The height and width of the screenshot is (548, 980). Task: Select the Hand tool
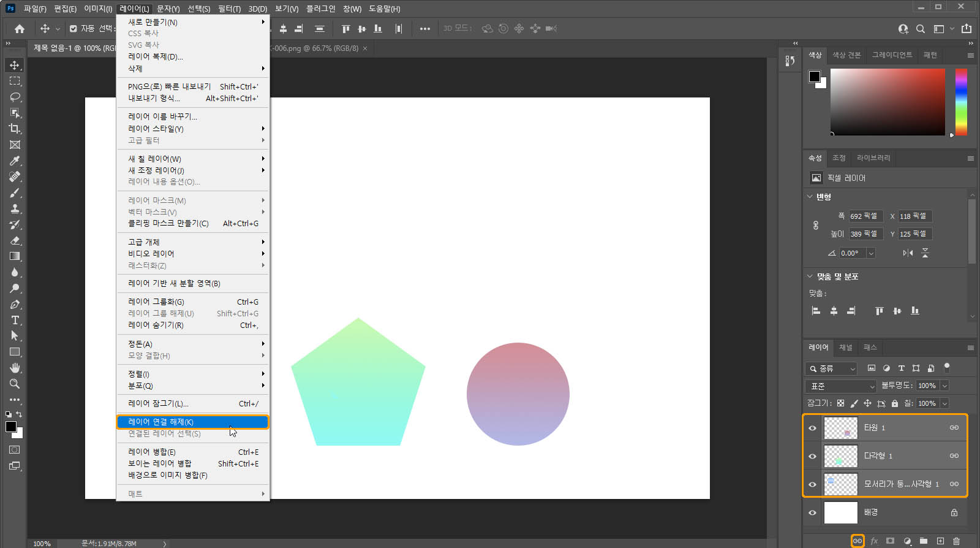(15, 368)
